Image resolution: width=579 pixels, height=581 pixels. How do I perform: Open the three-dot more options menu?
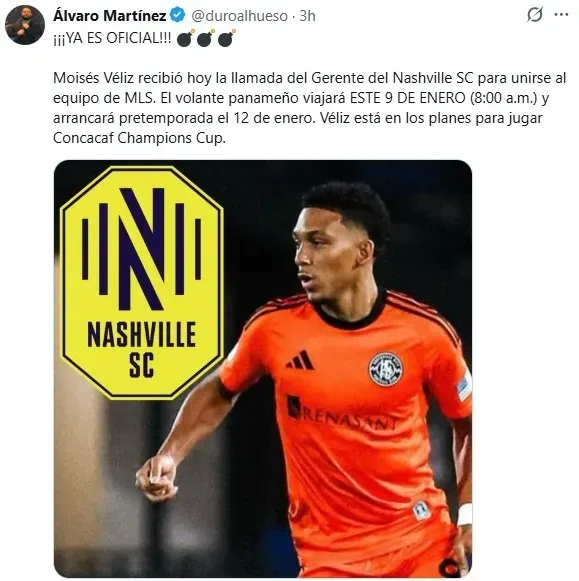pyautogui.click(x=562, y=15)
